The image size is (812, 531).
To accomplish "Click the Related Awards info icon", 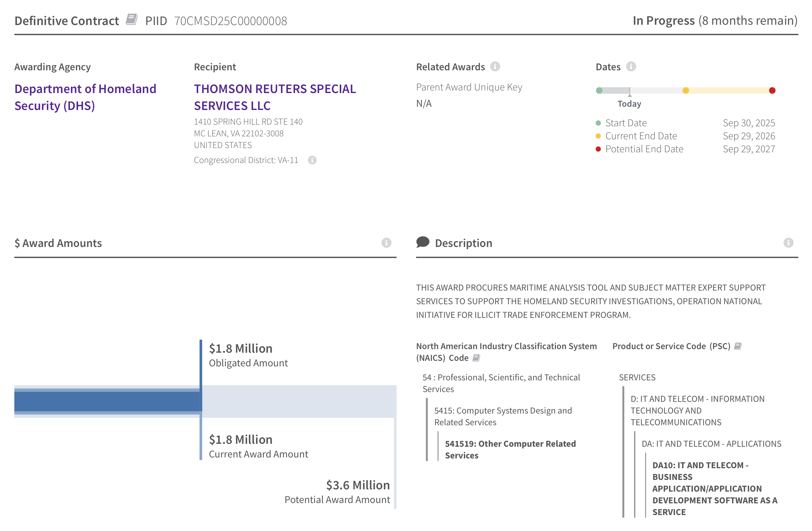I will click(x=495, y=66).
